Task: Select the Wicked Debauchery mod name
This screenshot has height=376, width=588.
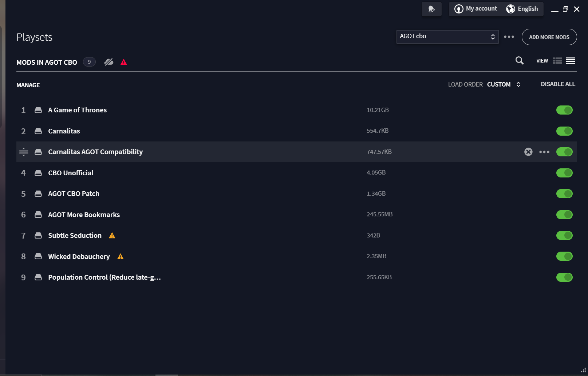Action: 79,257
